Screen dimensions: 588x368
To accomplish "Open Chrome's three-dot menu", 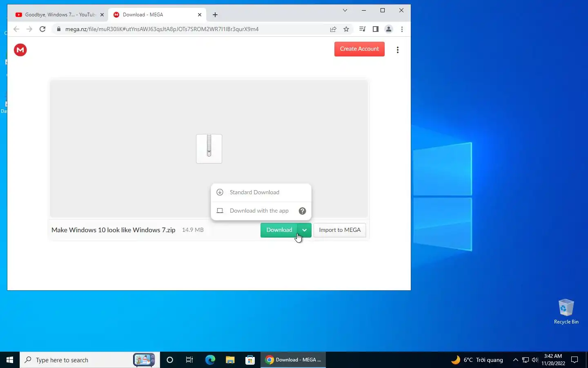I will 402,29.
